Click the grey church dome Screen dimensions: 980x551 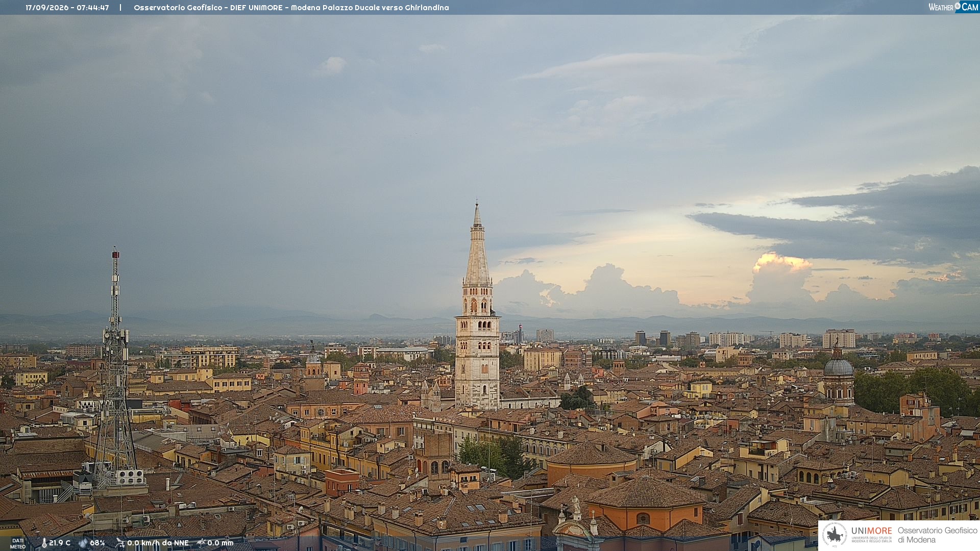(x=838, y=366)
